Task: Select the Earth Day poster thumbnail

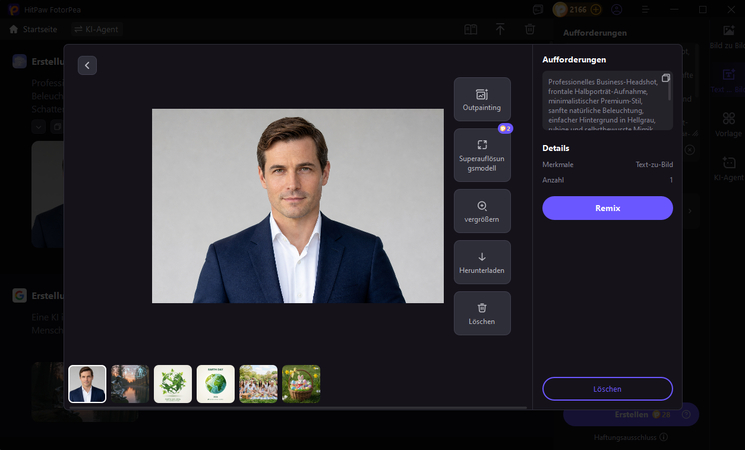Action: 215,384
